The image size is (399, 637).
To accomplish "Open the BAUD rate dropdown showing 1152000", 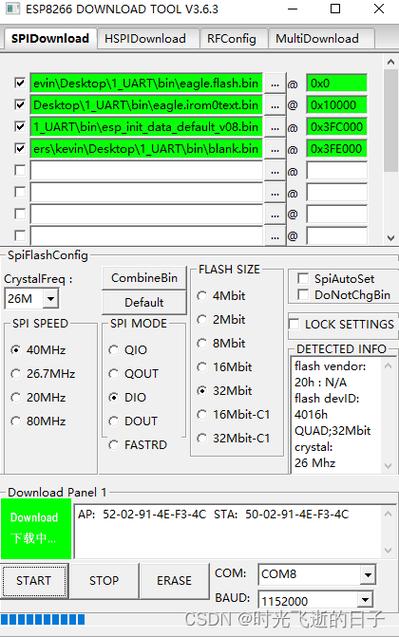I will [365, 600].
